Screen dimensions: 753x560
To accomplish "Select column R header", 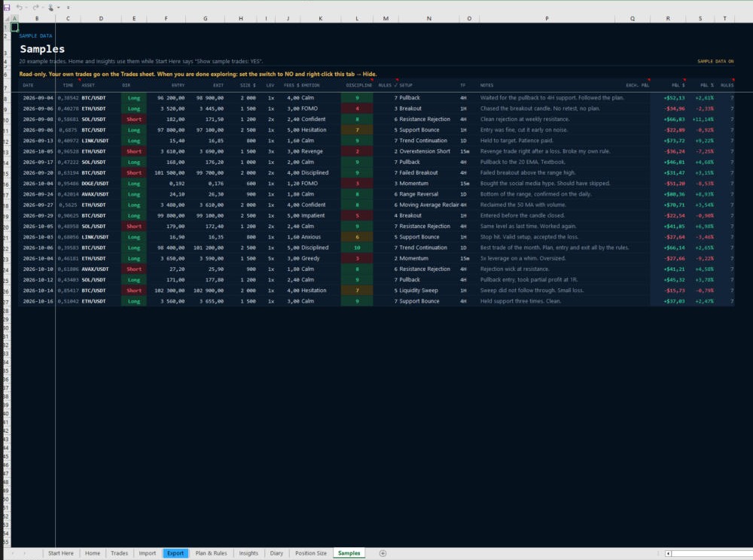I will tap(668, 19).
